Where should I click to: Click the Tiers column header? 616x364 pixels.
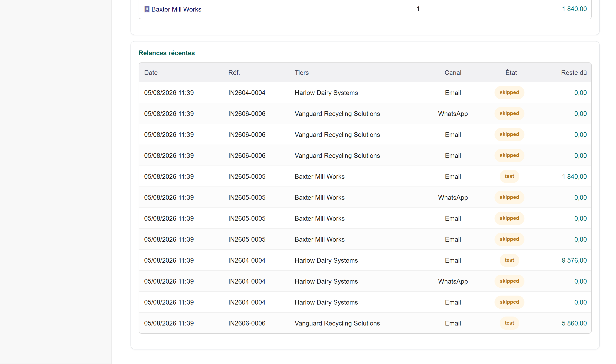pos(302,73)
